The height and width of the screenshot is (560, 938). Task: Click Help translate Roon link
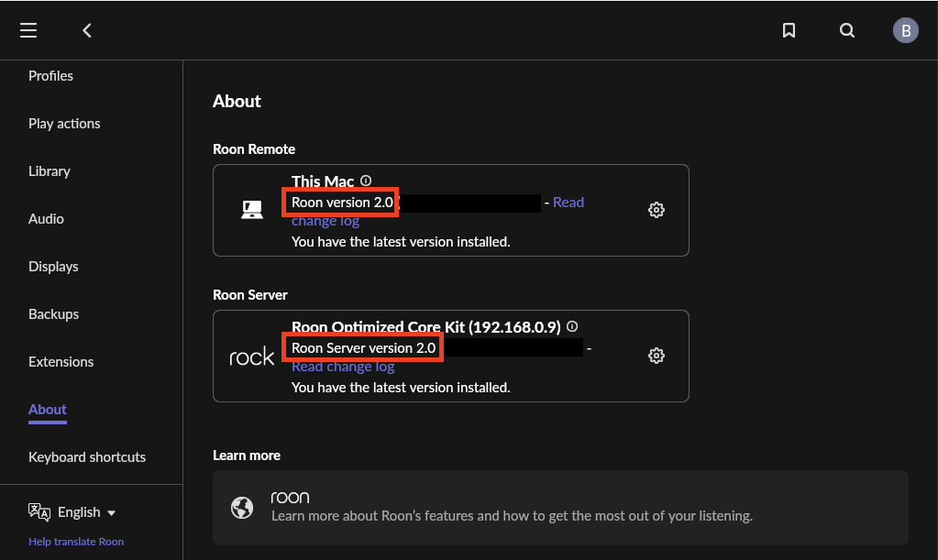(x=76, y=542)
